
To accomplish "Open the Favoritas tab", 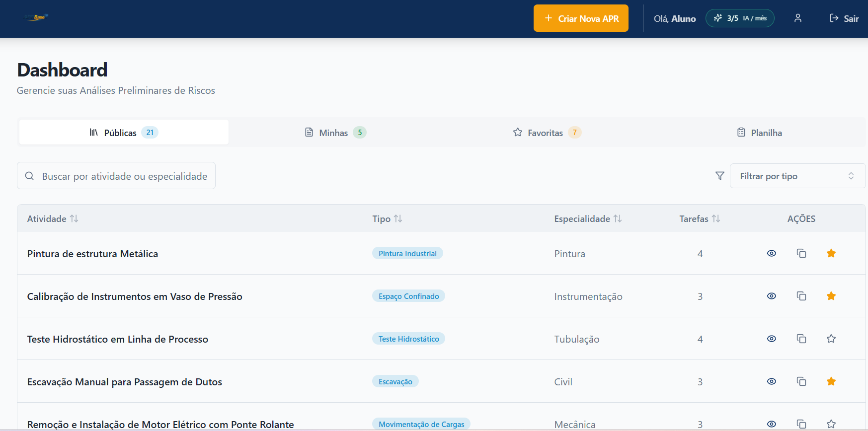I will coord(547,132).
